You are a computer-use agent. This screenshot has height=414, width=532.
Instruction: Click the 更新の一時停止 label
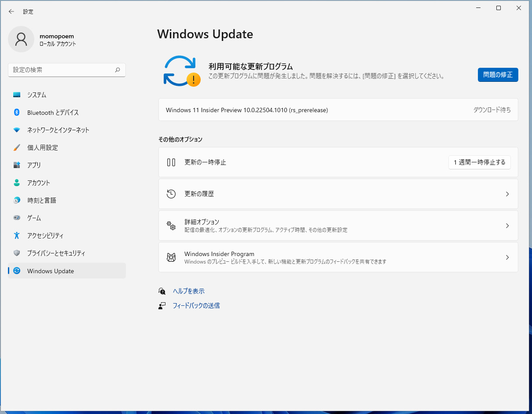click(205, 162)
